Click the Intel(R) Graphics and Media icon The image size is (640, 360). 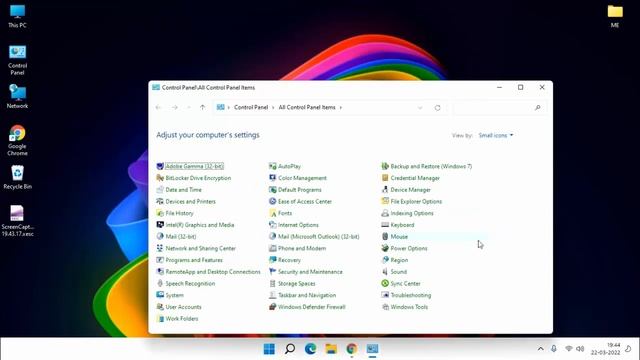tap(160, 225)
